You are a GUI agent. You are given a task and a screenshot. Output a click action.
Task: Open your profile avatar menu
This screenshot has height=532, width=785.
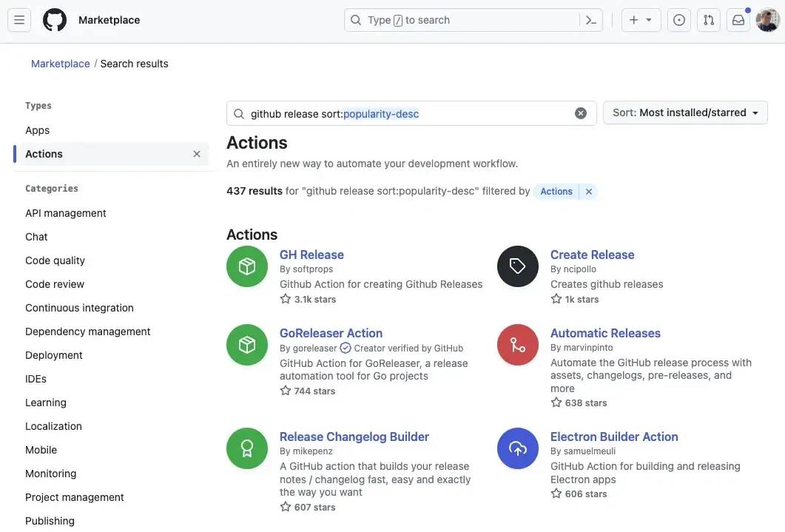767,20
